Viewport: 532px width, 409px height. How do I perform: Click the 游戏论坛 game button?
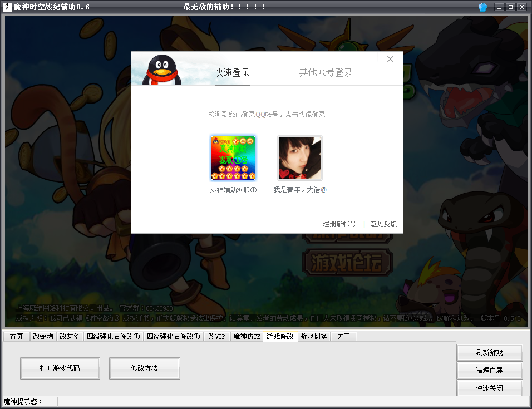(x=347, y=263)
